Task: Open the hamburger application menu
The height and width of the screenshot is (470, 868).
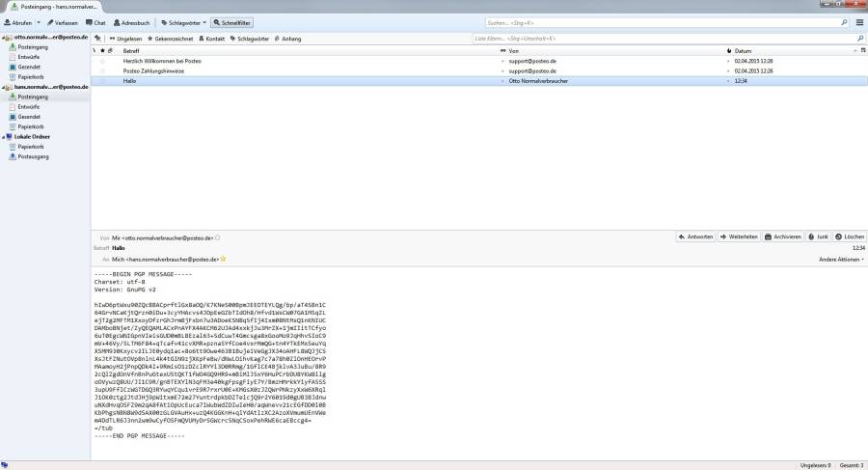Action: 858,22
